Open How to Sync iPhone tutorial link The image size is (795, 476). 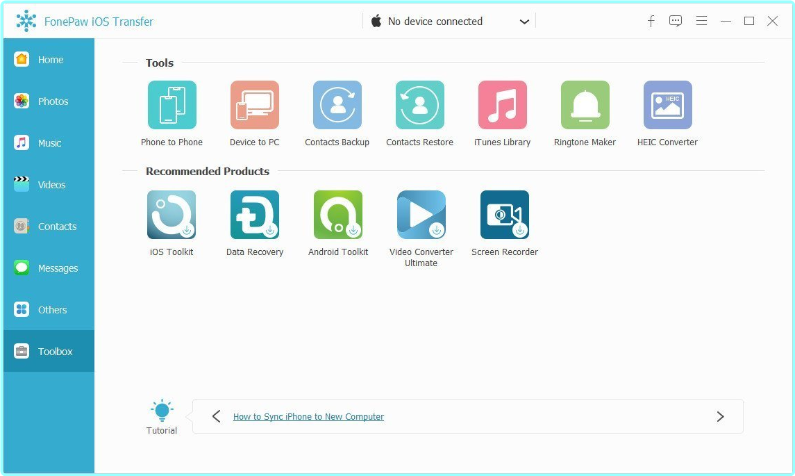click(308, 417)
